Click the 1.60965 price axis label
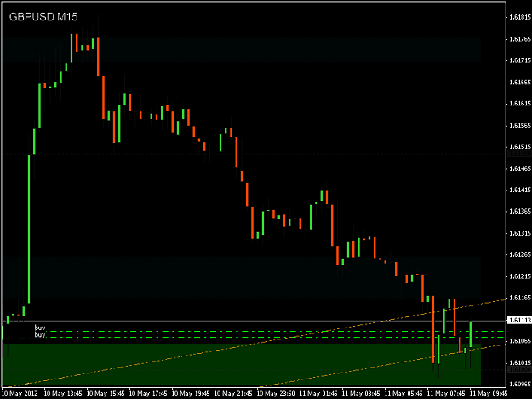 click(520, 384)
